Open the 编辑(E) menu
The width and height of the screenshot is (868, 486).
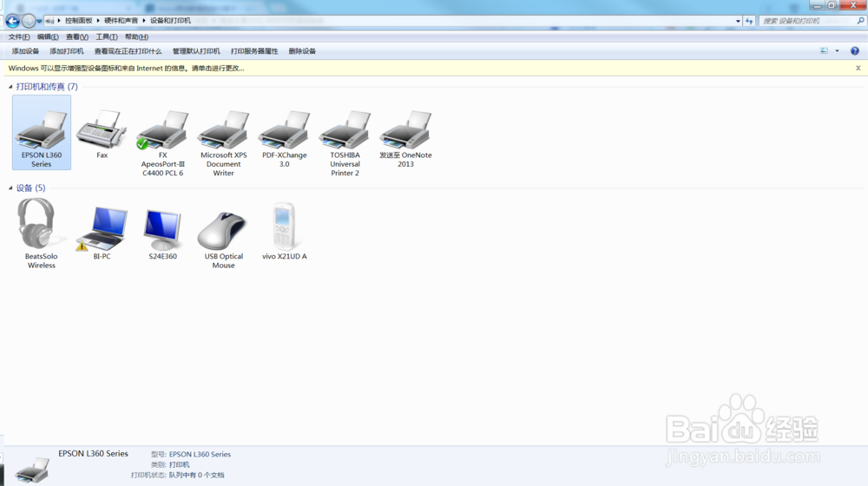(48, 37)
